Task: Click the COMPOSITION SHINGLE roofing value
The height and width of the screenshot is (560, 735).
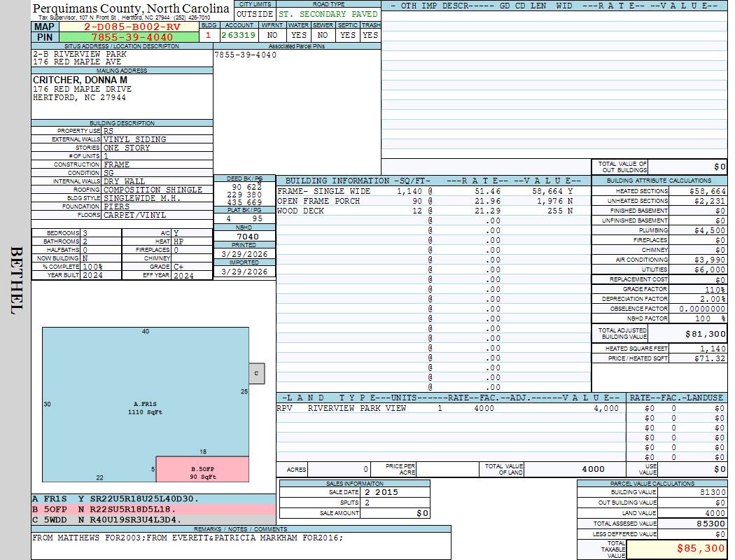Action: 153,190
